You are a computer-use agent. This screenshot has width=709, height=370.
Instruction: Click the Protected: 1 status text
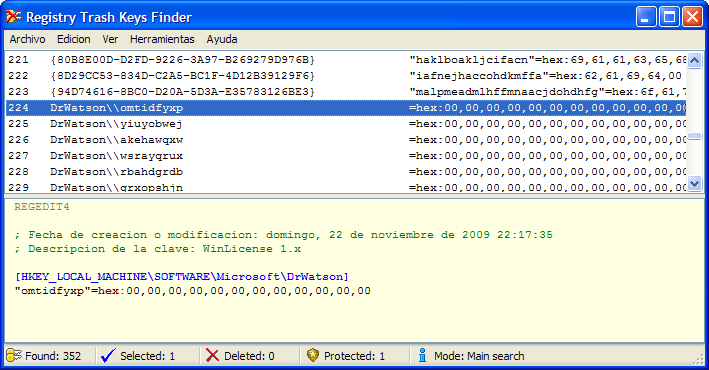pos(354,356)
